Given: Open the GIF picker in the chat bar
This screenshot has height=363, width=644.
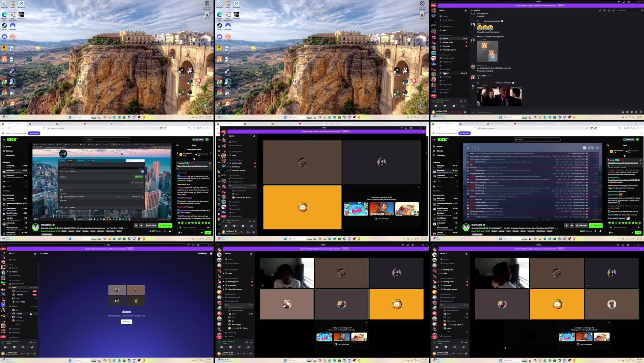Looking at the screenshot, I should coord(627,112).
